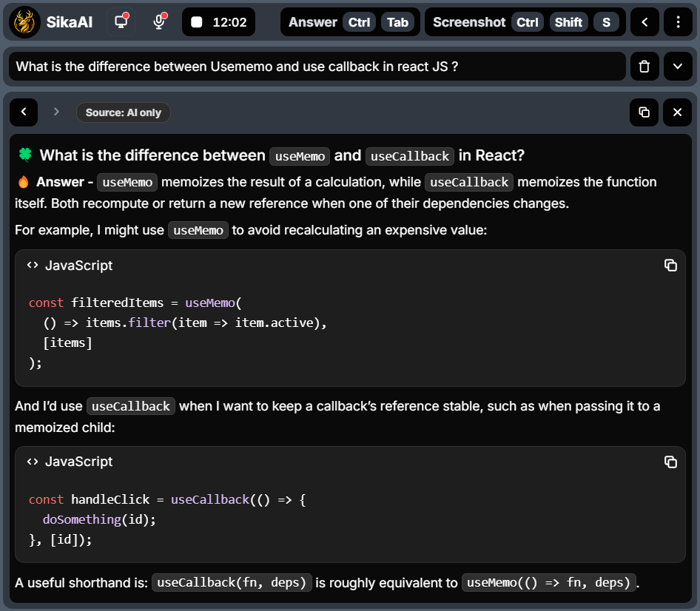Copy the entire answer
700x611 pixels.
[x=644, y=112]
